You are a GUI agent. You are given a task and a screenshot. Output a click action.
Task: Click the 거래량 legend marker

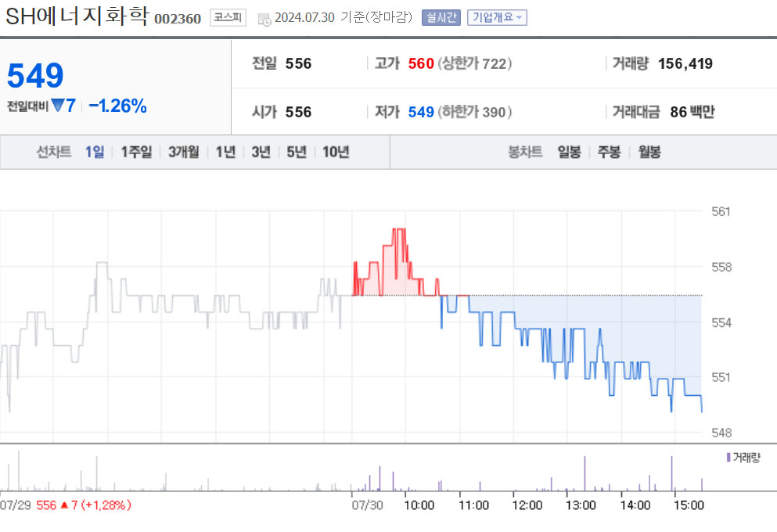(728, 457)
